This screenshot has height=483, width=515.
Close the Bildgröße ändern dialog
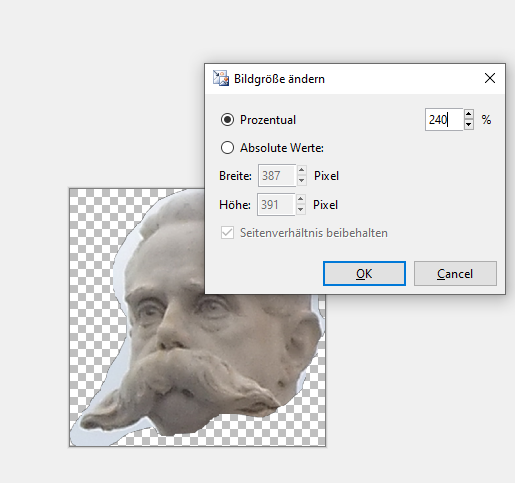pos(490,78)
